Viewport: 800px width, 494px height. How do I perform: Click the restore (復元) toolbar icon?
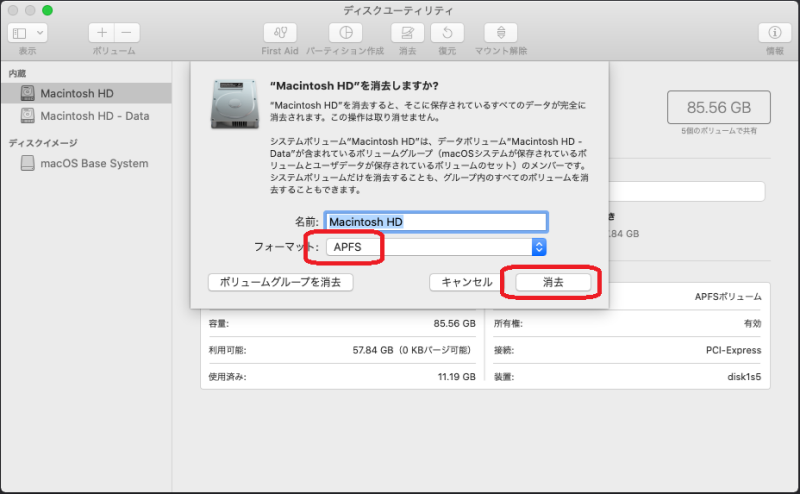(447, 33)
